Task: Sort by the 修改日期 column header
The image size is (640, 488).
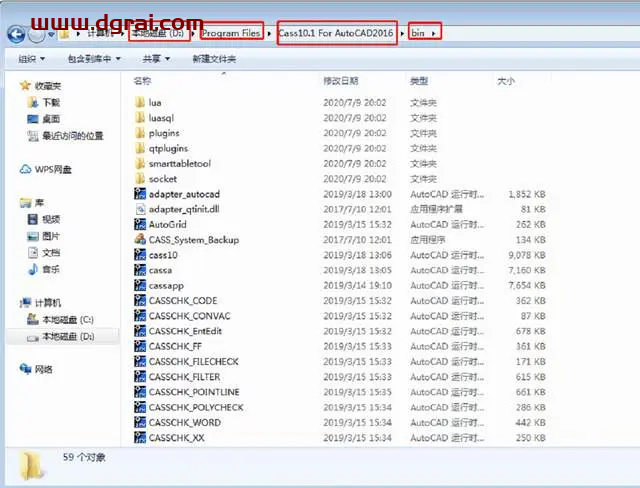Action: 341,81
